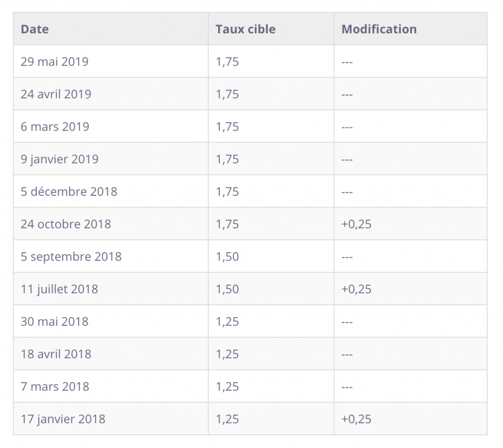Select the 17 janvier 2018 date cell
The image size is (503, 448).
pyautogui.click(x=63, y=419)
